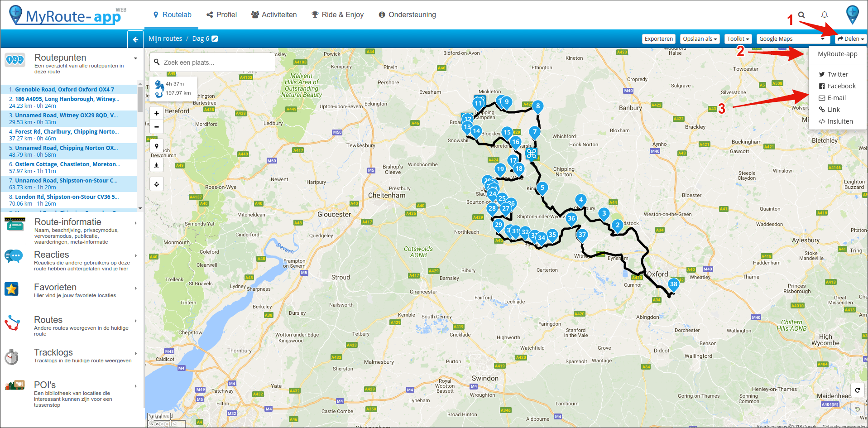Copy share Link option
The image size is (868, 428).
coord(837,110)
